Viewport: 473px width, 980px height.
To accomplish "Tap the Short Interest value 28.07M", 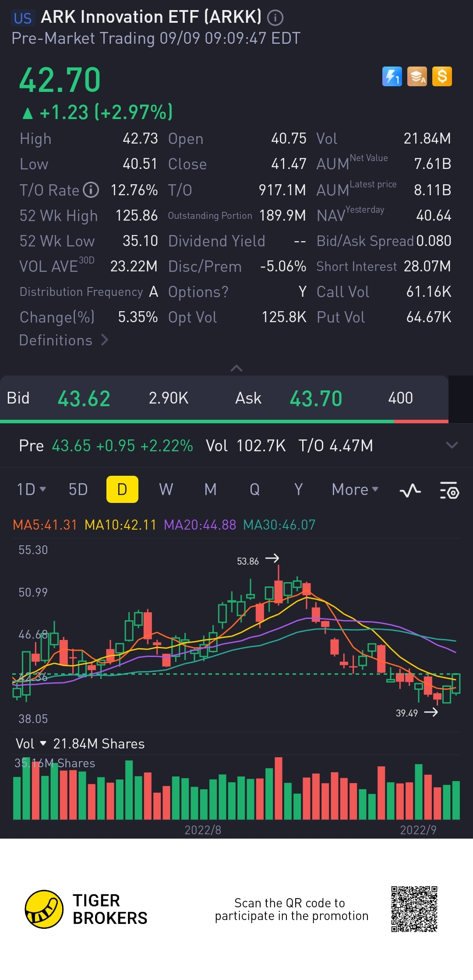I will [x=427, y=266].
